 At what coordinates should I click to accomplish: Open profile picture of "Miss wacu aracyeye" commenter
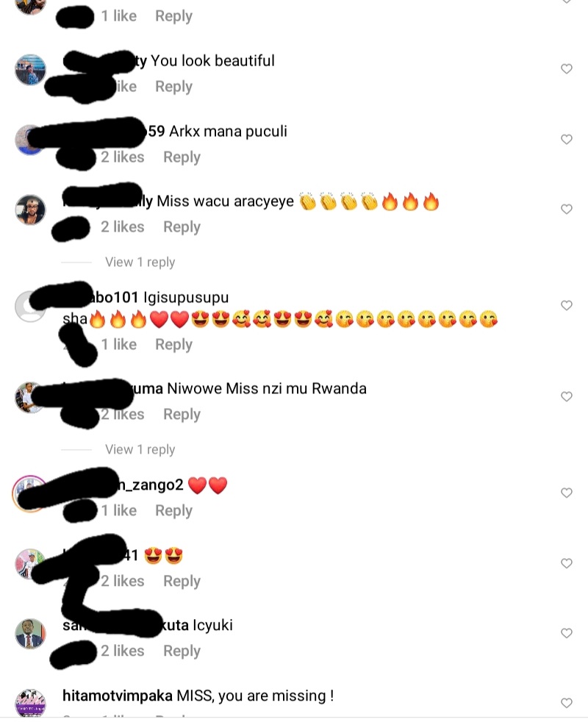[x=30, y=210]
